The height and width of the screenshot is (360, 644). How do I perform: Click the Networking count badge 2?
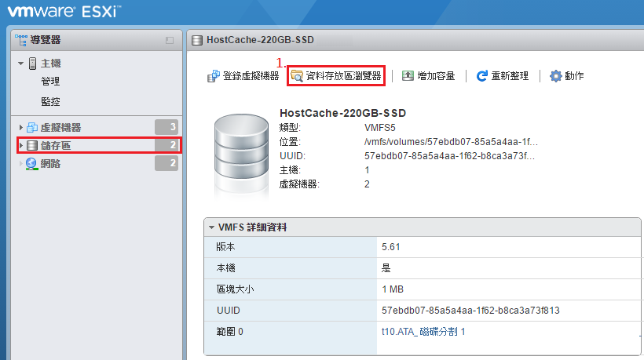(166, 163)
